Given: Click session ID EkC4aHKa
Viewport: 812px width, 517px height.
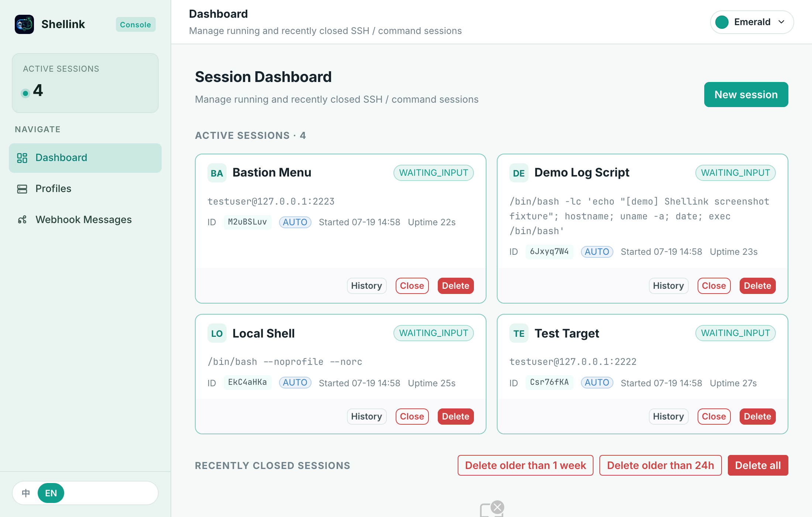Looking at the screenshot, I should click(247, 382).
